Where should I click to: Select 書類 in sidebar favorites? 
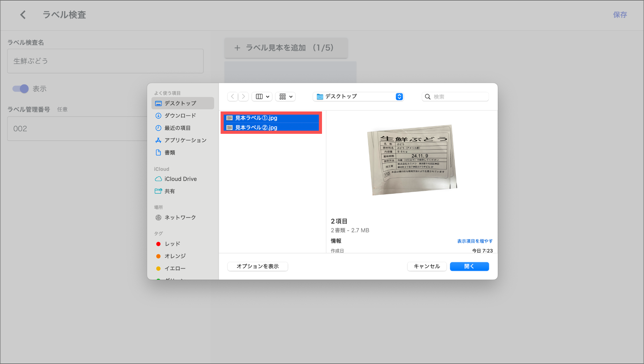[x=170, y=153]
